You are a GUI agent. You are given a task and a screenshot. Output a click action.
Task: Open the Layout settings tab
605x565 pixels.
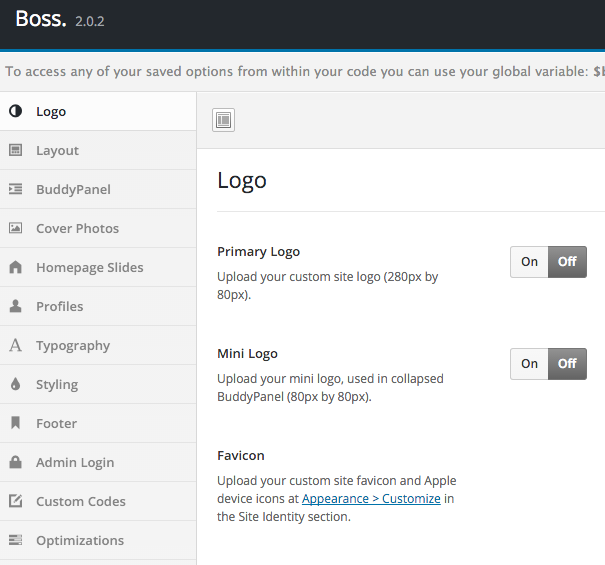coord(98,150)
